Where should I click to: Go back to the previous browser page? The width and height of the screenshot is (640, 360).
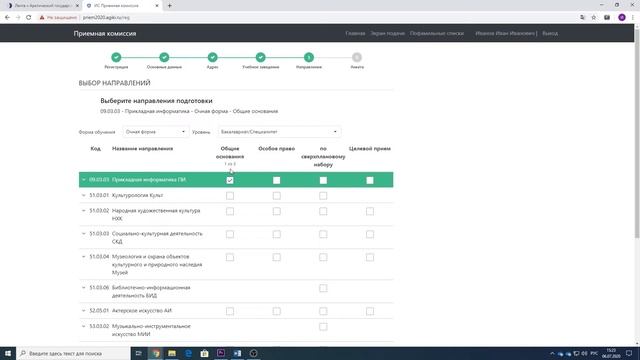(x=7, y=18)
